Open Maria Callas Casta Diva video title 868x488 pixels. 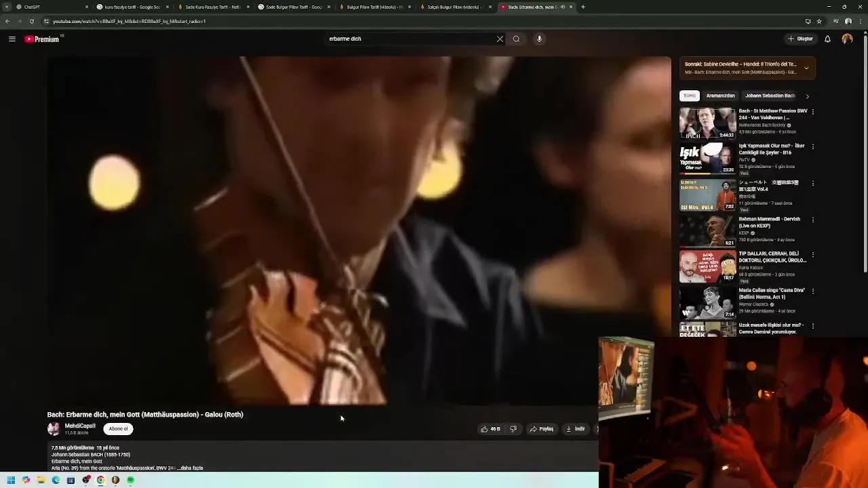point(772,293)
